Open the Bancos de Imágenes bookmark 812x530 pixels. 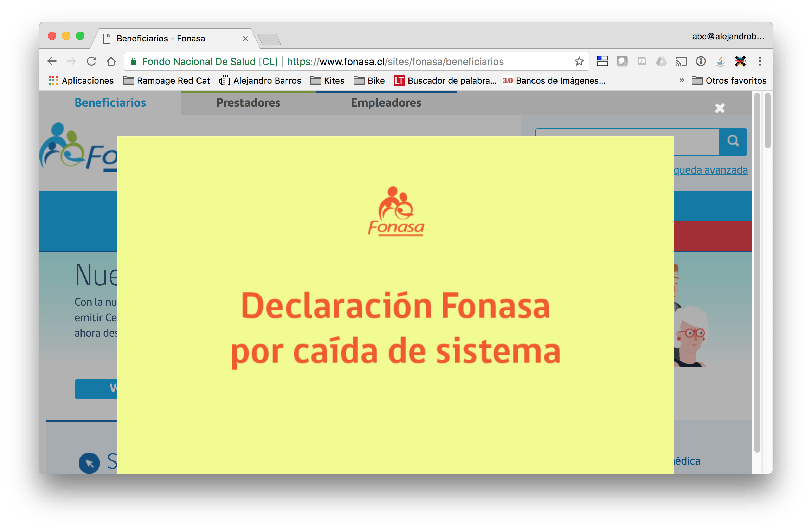click(554, 81)
